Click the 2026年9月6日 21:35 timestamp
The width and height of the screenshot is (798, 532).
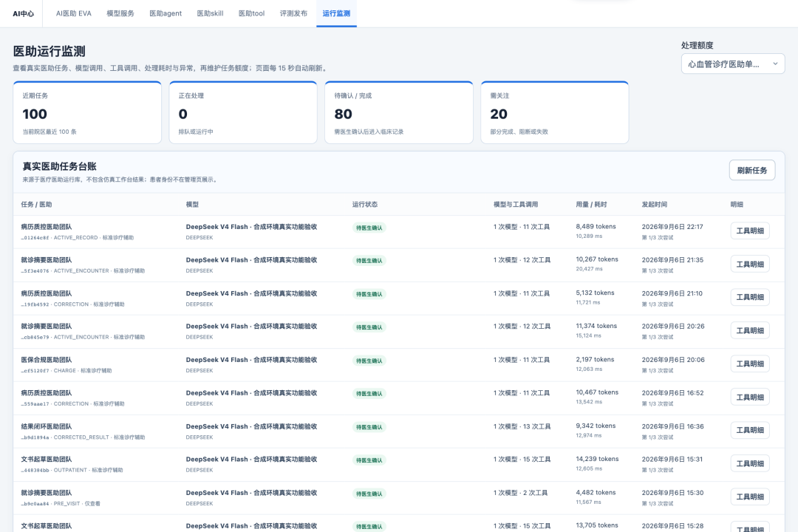point(673,260)
